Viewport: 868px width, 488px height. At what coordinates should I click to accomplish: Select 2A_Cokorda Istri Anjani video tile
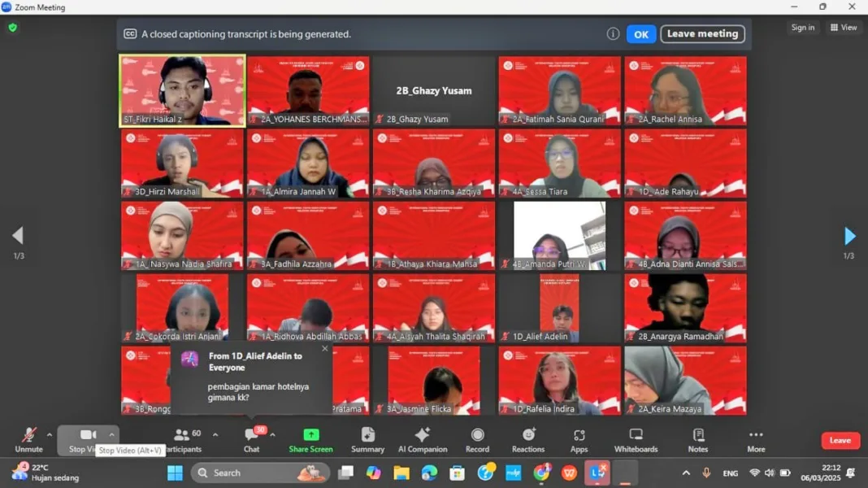point(182,308)
